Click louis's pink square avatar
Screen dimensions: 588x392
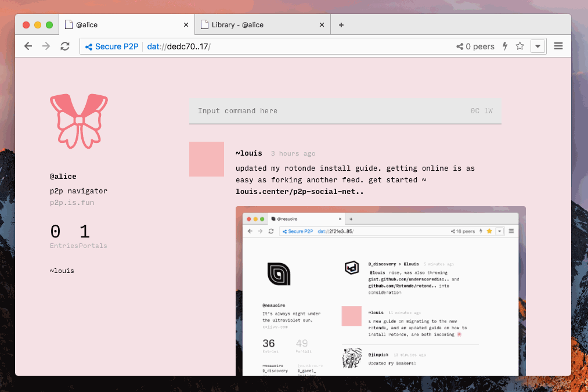click(x=207, y=159)
